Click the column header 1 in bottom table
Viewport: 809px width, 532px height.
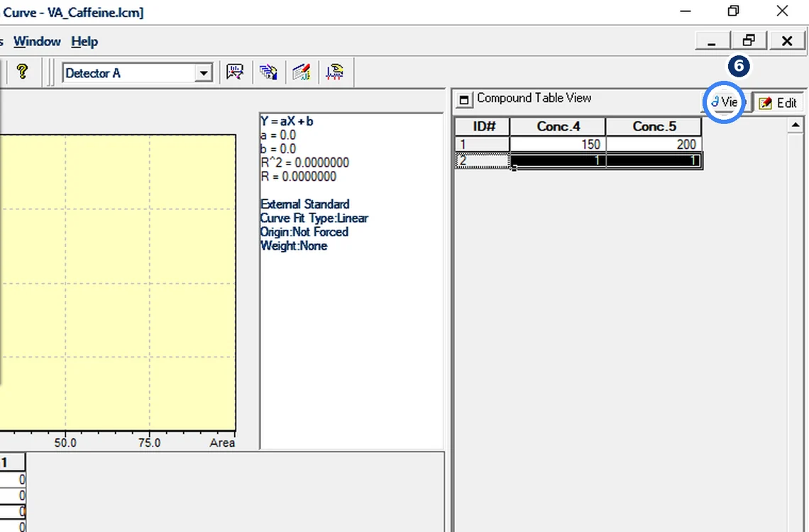click(12, 462)
